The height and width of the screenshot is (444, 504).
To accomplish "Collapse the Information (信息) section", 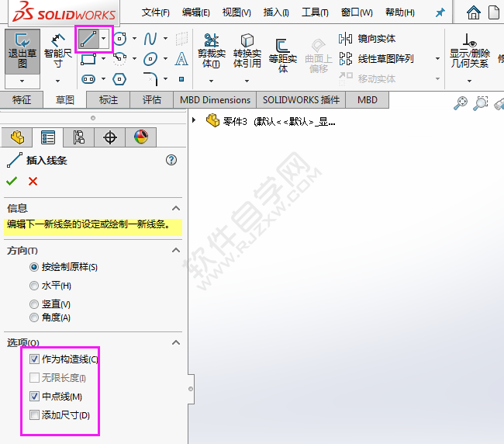I will coord(176,208).
